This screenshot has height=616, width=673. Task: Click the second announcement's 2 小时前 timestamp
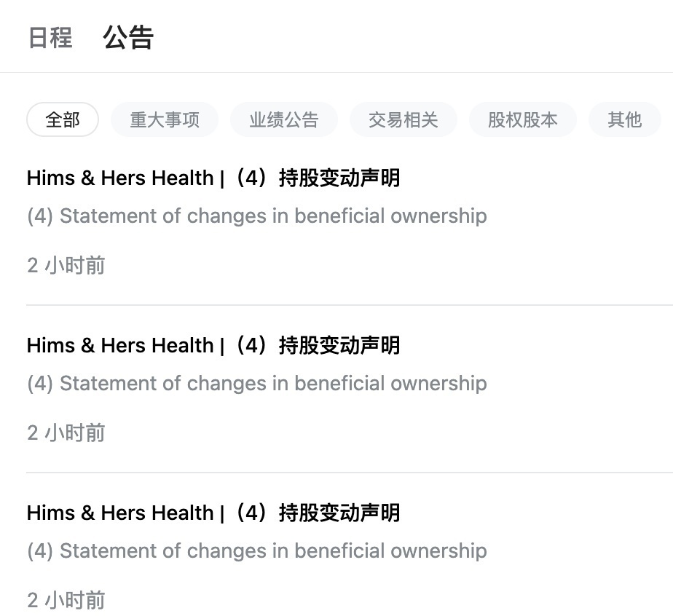tap(66, 433)
